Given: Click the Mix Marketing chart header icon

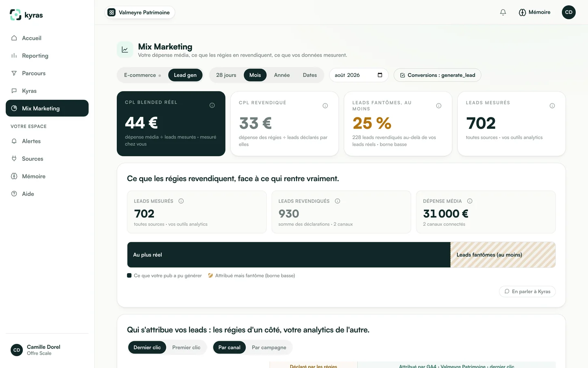Looking at the screenshot, I should 125,50.
